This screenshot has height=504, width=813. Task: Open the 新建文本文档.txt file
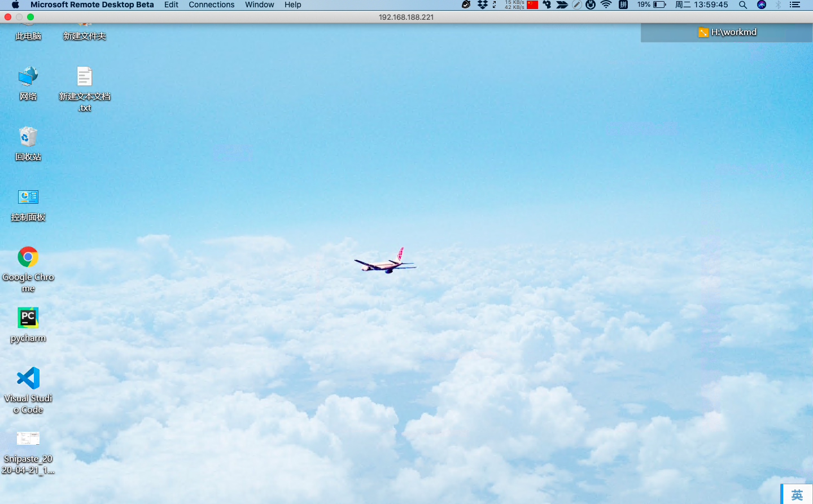(x=85, y=76)
